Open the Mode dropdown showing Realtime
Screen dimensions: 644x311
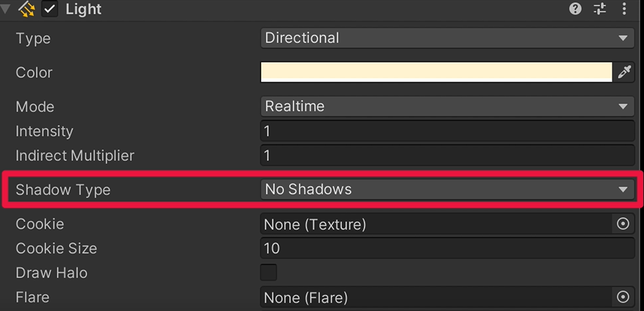448,107
